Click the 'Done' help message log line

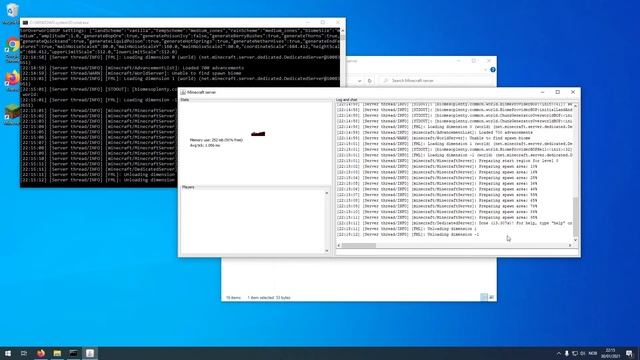pyautogui.click(x=455, y=223)
